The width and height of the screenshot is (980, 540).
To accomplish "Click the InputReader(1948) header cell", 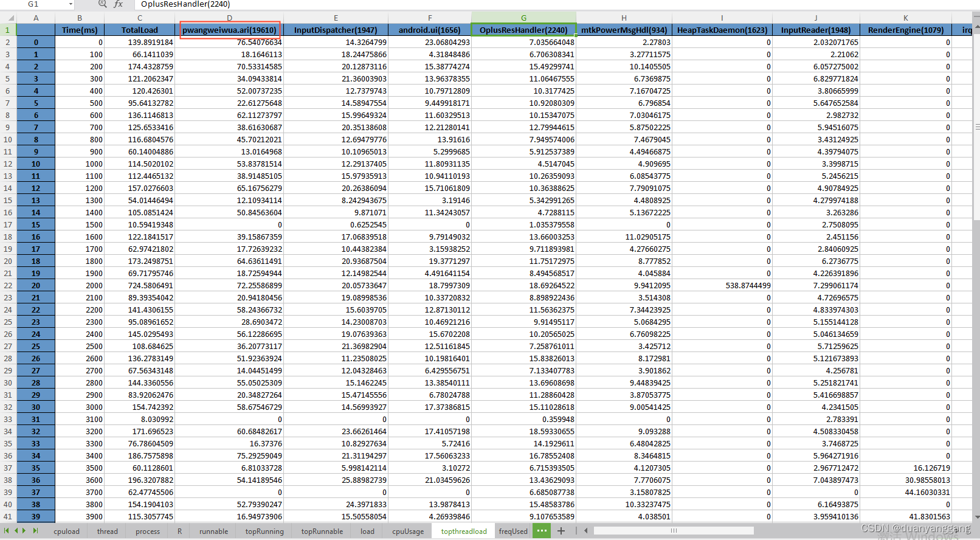I will (x=816, y=30).
